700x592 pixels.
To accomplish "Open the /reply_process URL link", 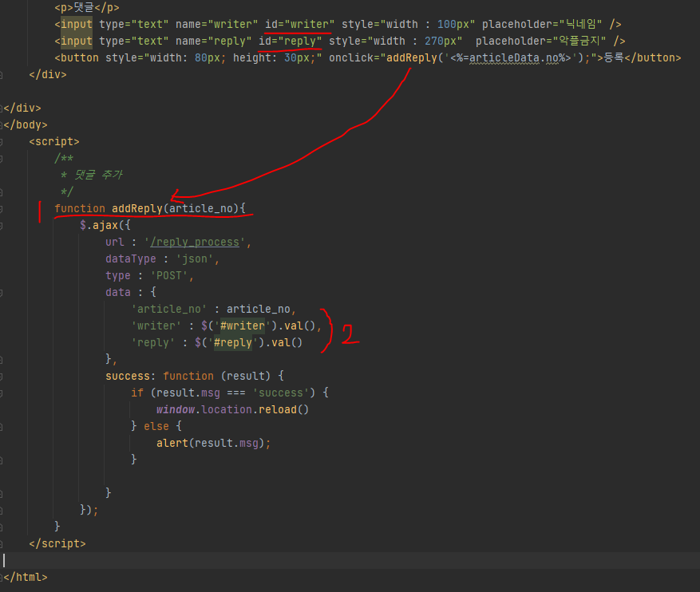I will [195, 243].
